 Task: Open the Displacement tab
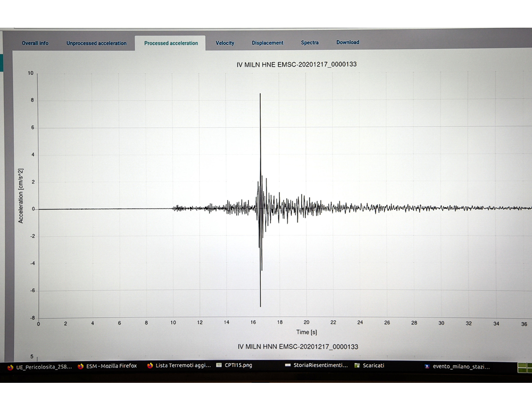pos(268,43)
